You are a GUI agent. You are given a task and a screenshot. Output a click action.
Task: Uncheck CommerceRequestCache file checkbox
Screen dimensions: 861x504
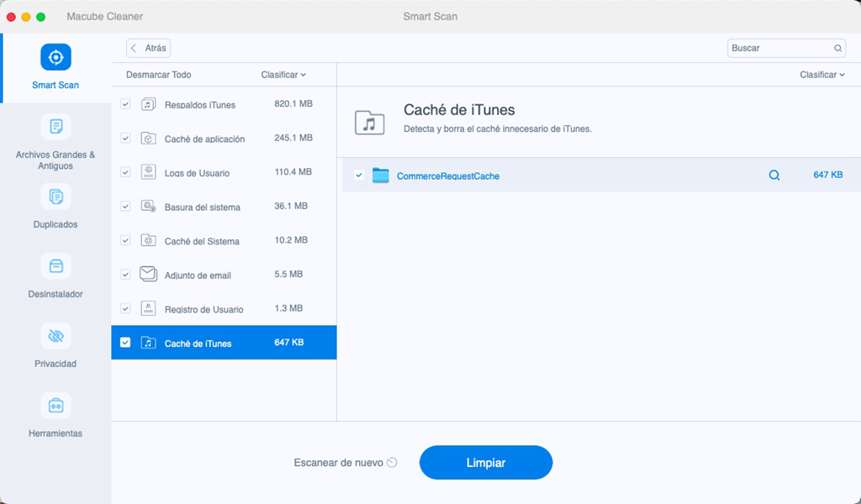(x=359, y=175)
